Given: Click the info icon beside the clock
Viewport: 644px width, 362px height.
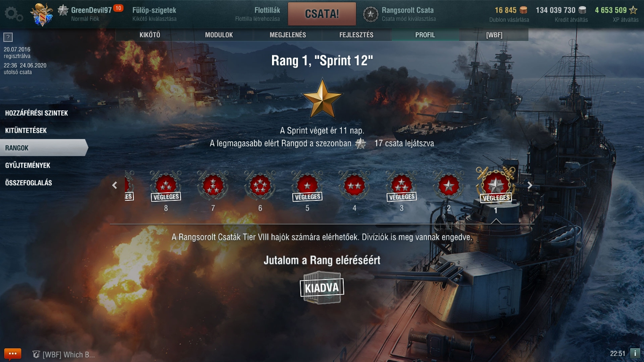Looking at the screenshot, I should [635, 353].
